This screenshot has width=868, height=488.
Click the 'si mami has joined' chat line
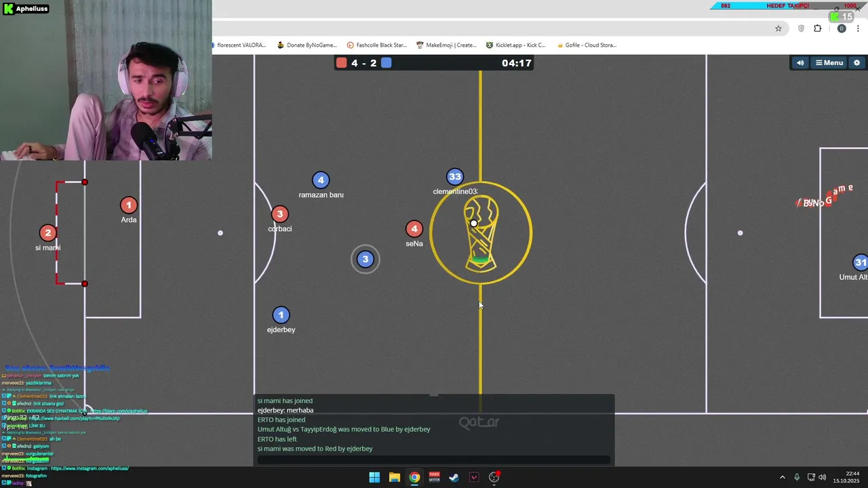click(285, 401)
